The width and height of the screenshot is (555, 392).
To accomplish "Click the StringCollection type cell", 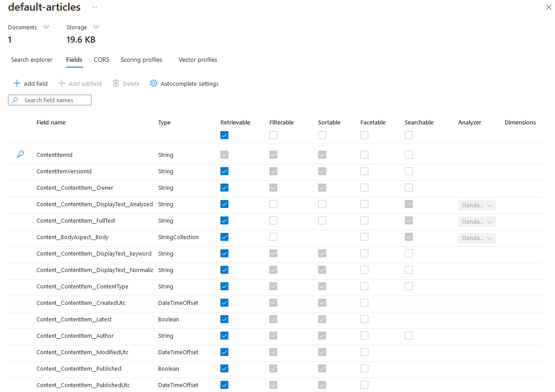I will [x=178, y=237].
